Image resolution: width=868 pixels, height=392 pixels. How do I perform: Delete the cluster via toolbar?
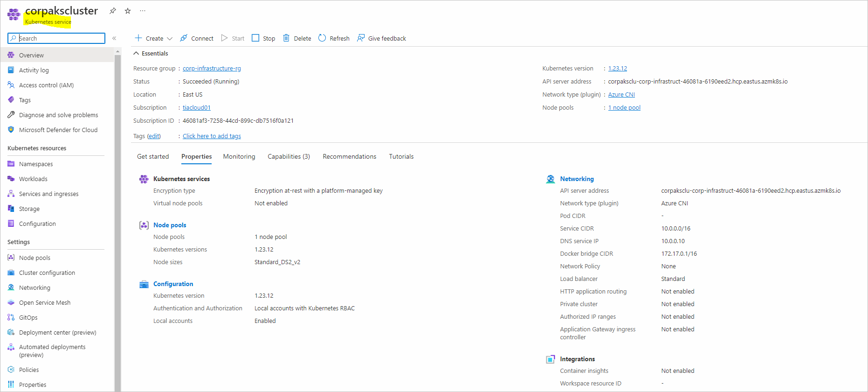(x=297, y=38)
